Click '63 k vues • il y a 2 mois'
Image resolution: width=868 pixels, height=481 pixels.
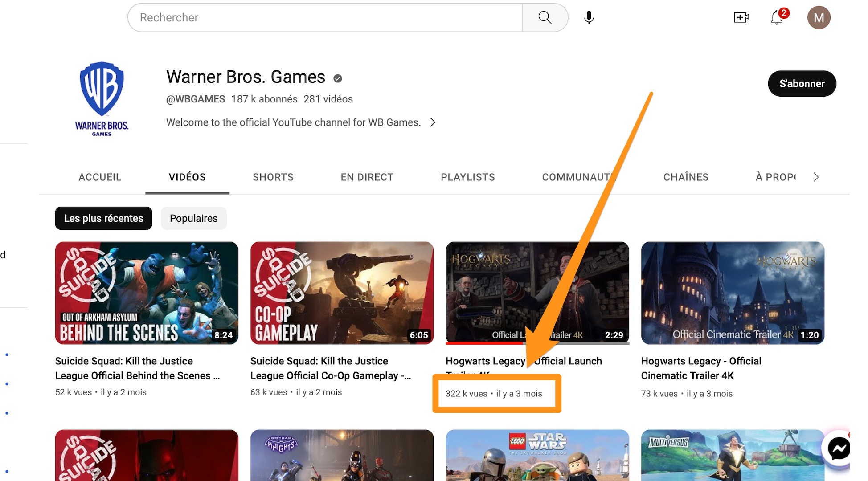pyautogui.click(x=296, y=392)
